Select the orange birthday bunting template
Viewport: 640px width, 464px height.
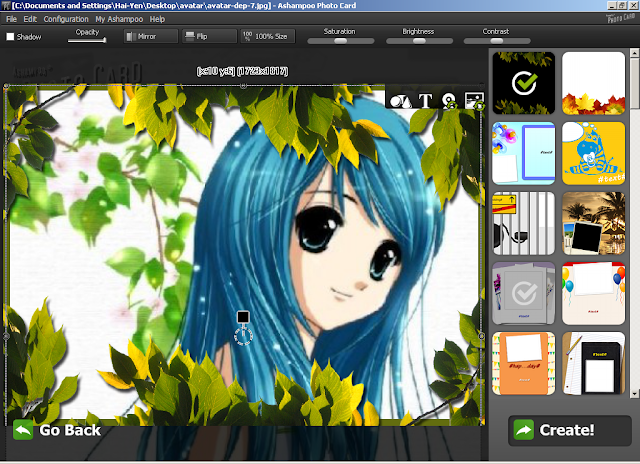[524, 363]
